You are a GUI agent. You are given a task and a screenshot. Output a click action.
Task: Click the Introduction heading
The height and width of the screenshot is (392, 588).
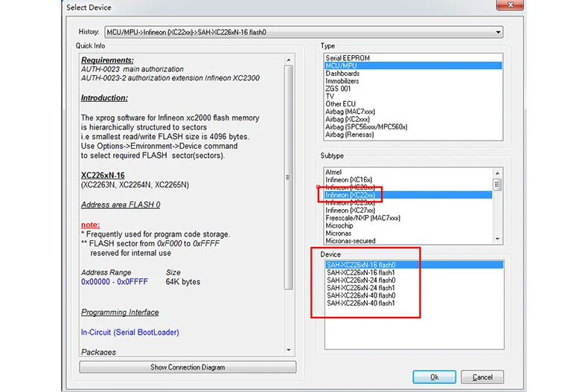coord(104,97)
